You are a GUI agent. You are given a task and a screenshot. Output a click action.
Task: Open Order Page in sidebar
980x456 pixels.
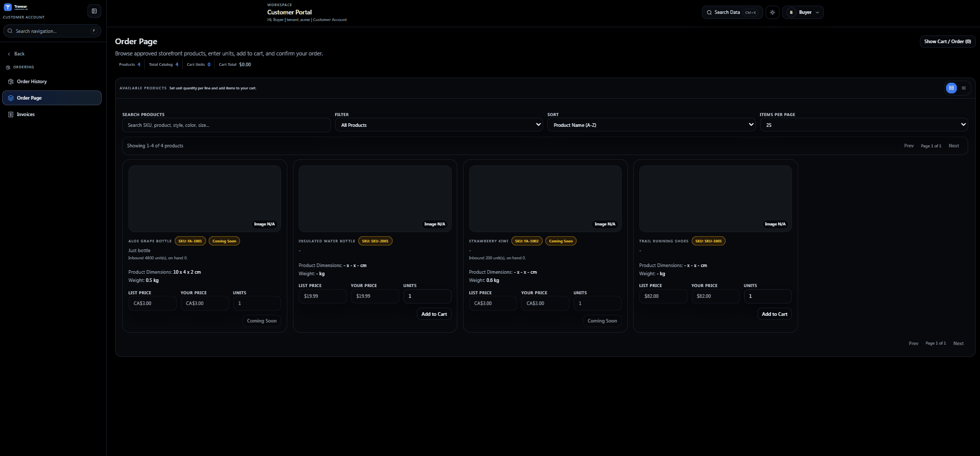[52, 98]
